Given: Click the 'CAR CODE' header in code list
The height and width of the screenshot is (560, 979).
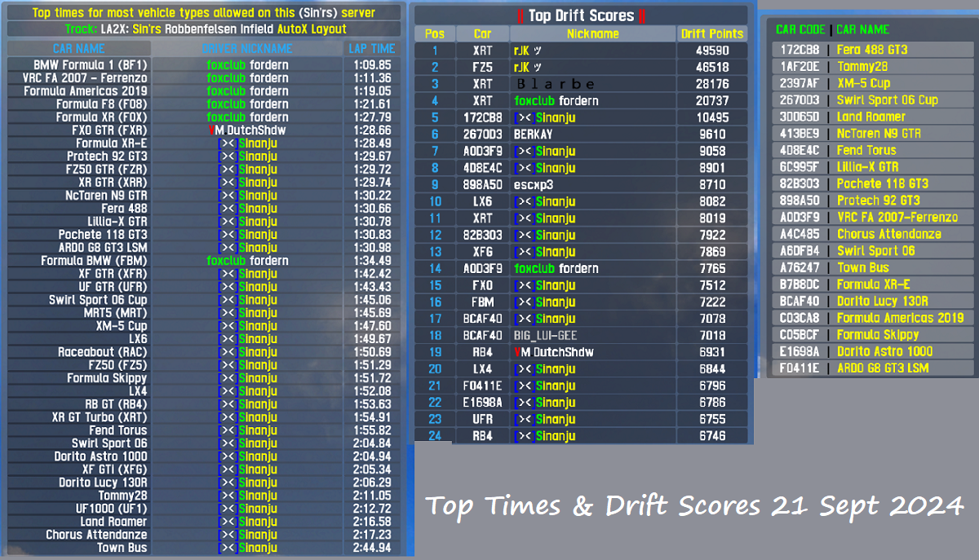Looking at the screenshot, I should click(800, 29).
